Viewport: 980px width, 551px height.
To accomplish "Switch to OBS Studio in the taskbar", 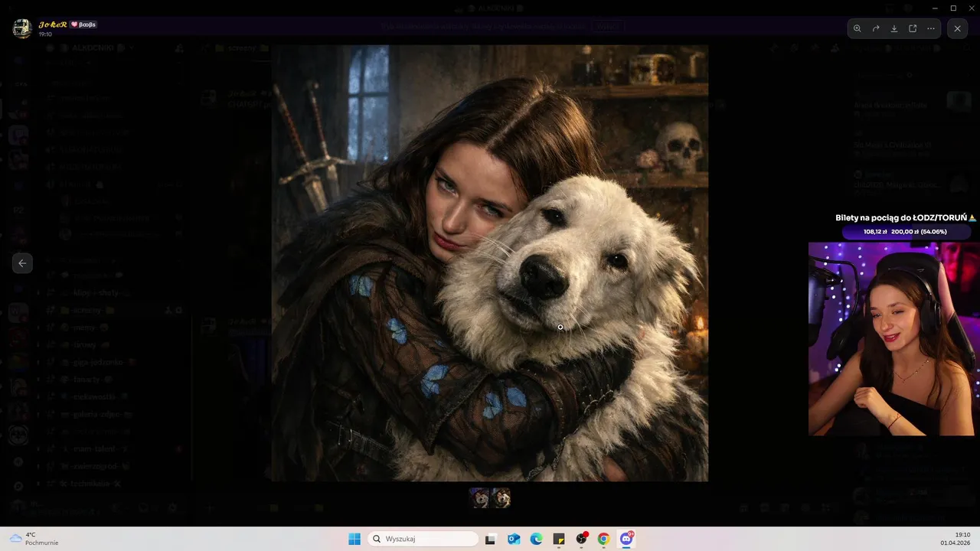I will (582, 539).
